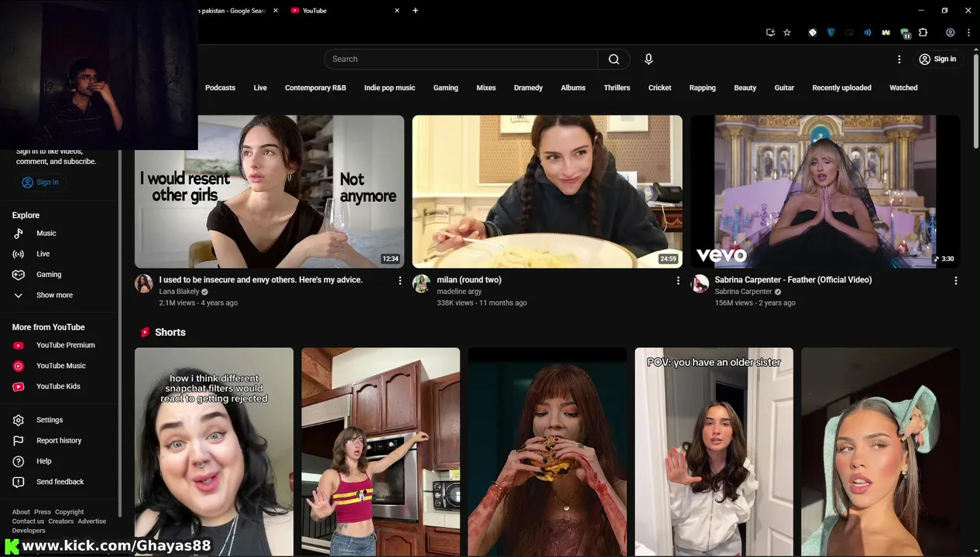The height and width of the screenshot is (557, 980).
Task: Open a new browser tab
Action: coord(416,11)
